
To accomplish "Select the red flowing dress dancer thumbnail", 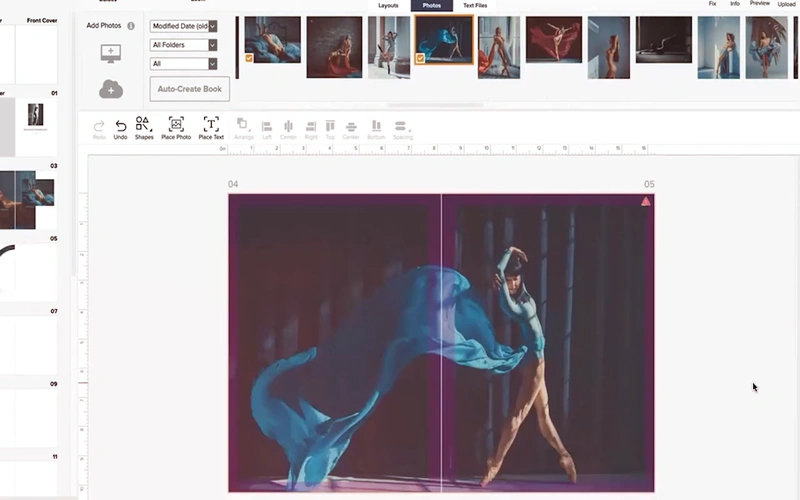I will pos(554,39).
